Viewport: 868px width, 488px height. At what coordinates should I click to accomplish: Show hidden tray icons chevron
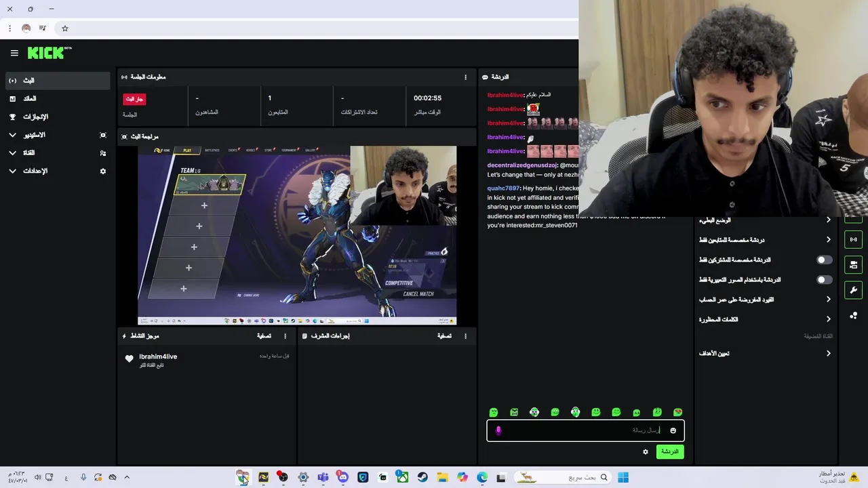click(x=127, y=478)
